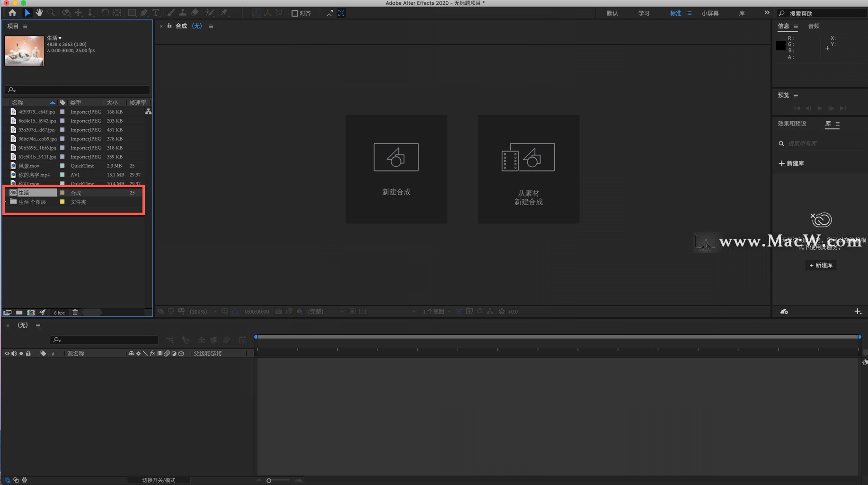The height and width of the screenshot is (485, 868).
Task: Click the lower + 新建库 button
Action: coord(821,265)
